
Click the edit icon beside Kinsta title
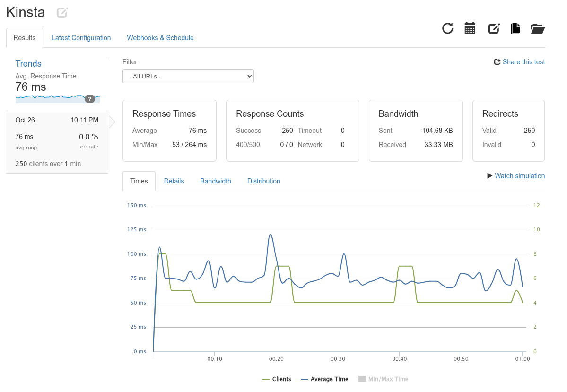click(x=62, y=13)
